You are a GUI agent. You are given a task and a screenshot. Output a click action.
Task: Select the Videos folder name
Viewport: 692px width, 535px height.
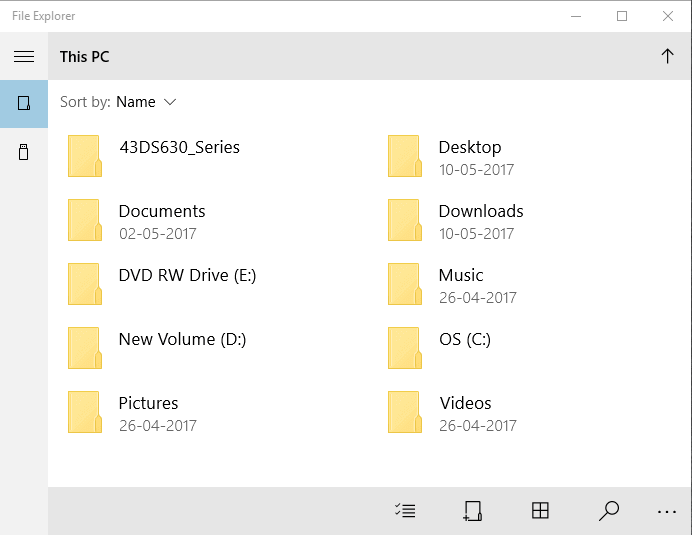click(x=465, y=403)
